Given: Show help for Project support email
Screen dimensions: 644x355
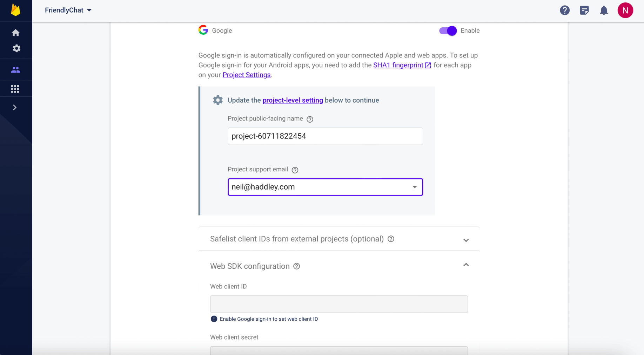Looking at the screenshot, I should [x=295, y=170].
